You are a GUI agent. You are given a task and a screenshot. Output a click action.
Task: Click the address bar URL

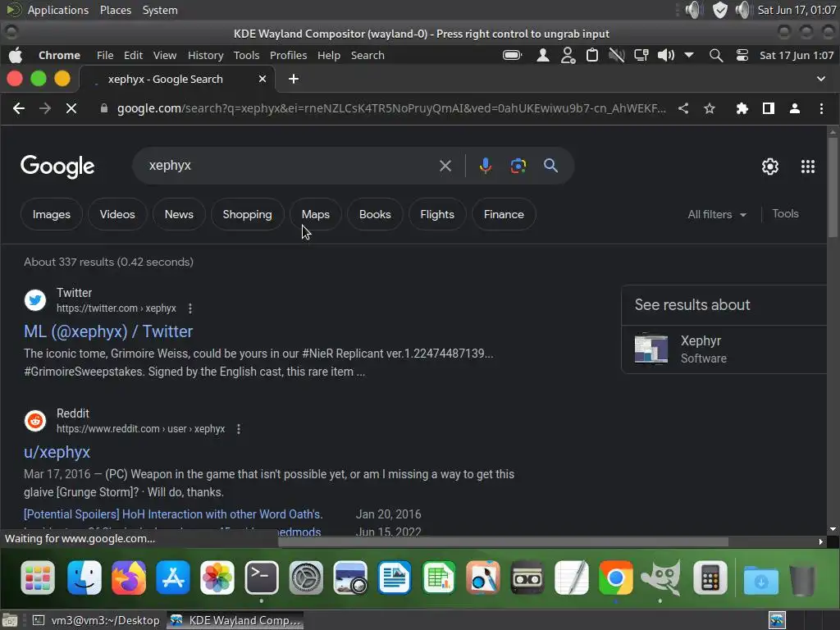click(x=391, y=109)
